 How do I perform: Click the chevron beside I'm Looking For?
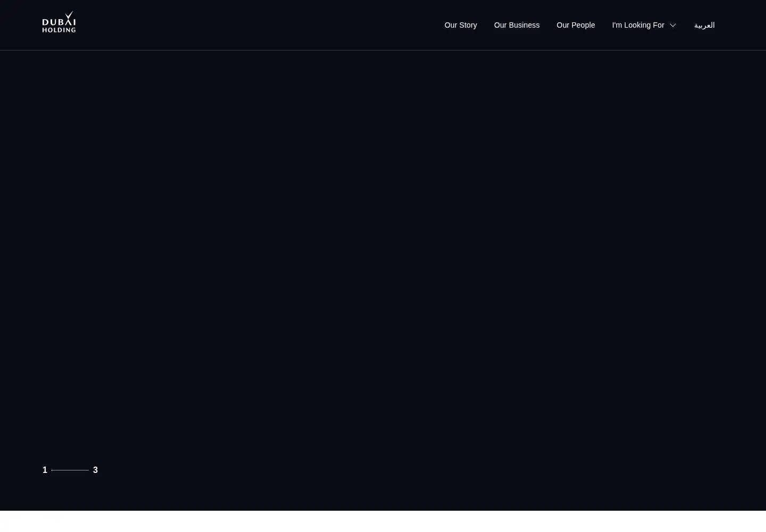[x=673, y=26]
